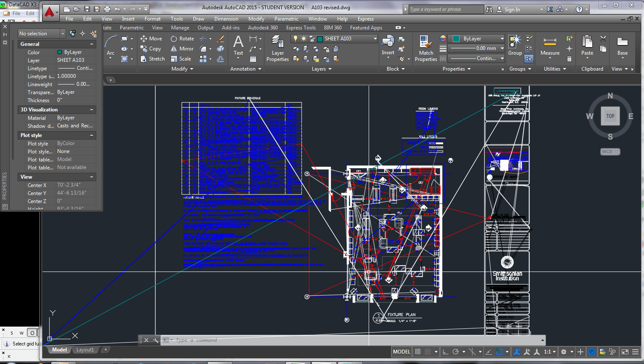
Task: Switch to the Layout1 tab
Action: [x=85, y=350]
